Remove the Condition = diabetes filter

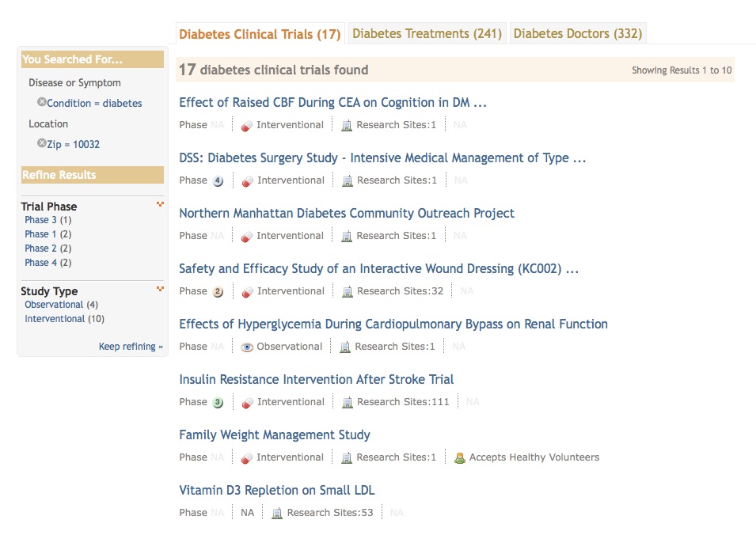(x=42, y=102)
